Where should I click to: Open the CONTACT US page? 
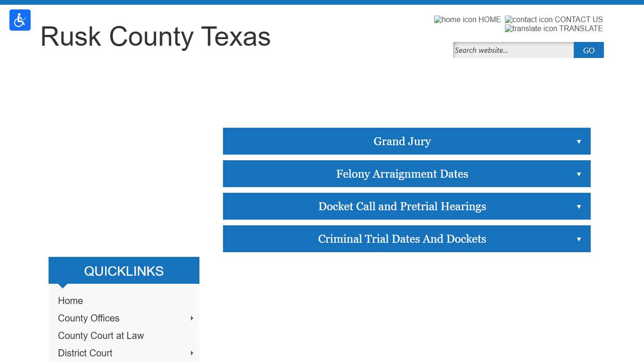(579, 19)
